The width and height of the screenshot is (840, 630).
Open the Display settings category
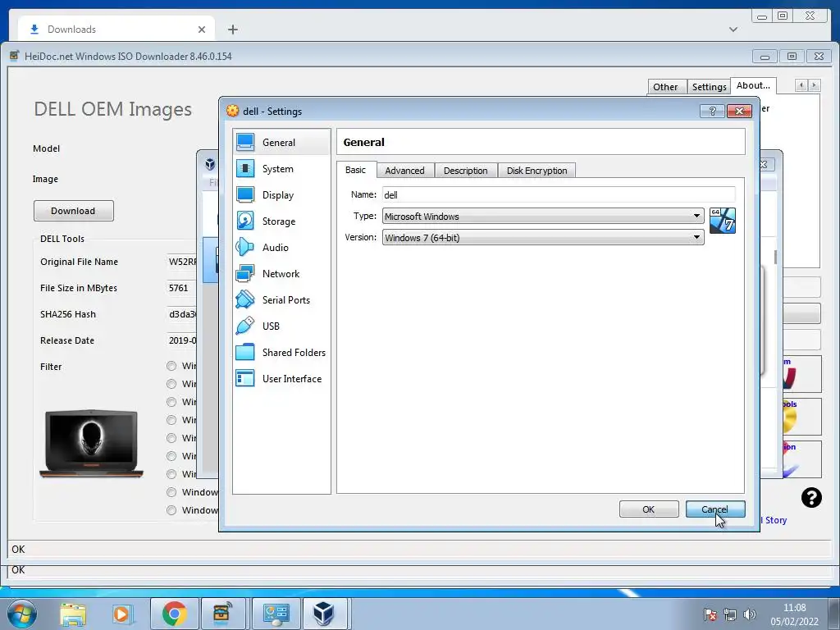(281, 195)
